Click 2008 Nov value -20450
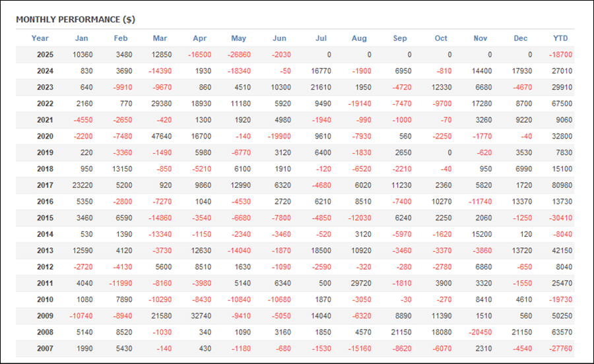594x364 pixels. click(480, 332)
